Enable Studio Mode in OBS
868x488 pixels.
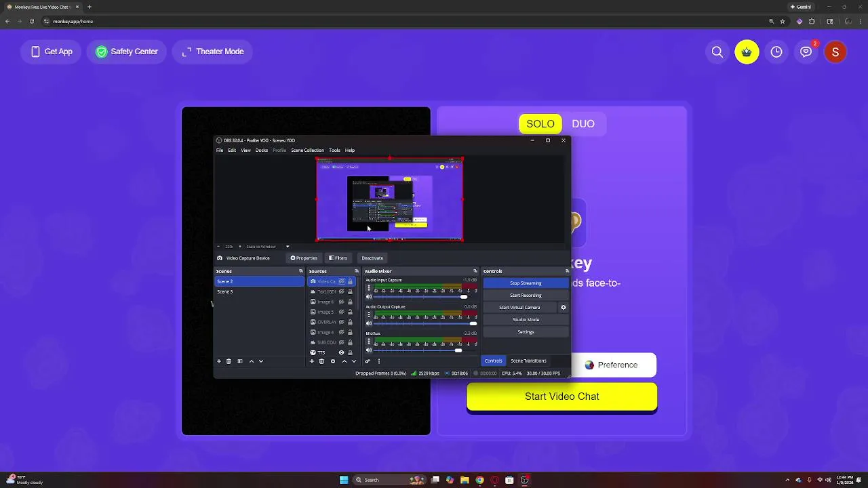(x=526, y=319)
